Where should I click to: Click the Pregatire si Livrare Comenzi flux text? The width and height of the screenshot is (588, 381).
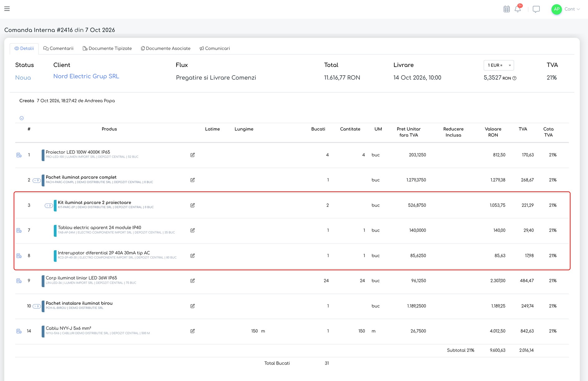point(216,78)
